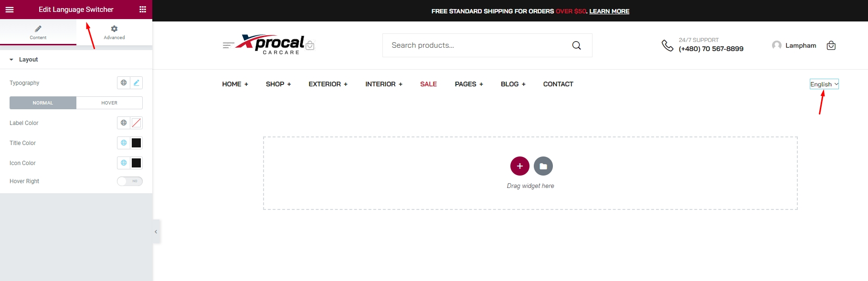Select the Normal state option
This screenshot has width=868, height=281.
pos(43,103)
